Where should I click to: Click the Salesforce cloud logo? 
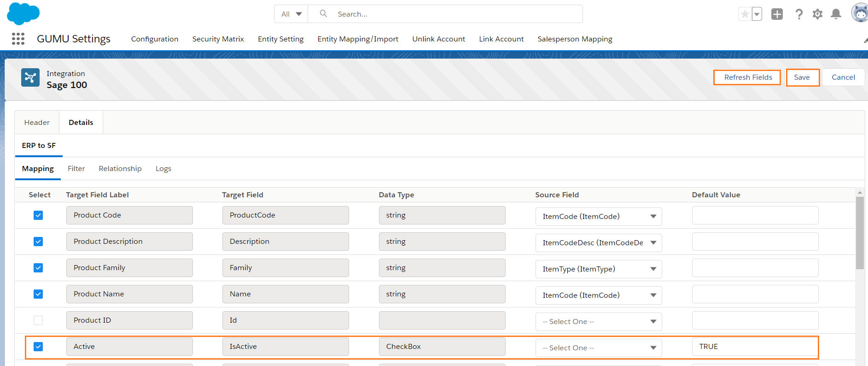[x=23, y=13]
